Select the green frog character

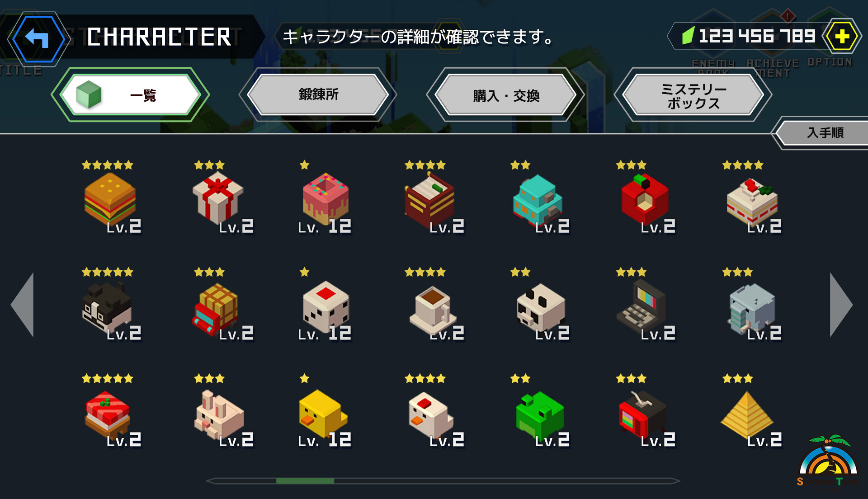(x=541, y=413)
